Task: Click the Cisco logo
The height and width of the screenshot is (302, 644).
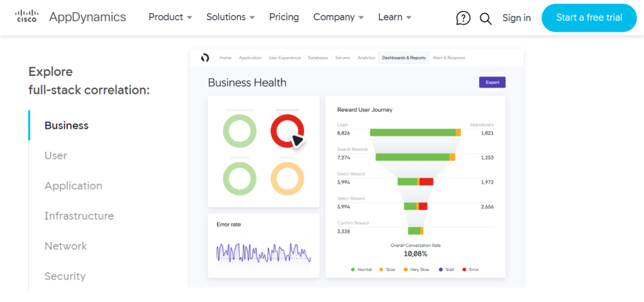Action: [27, 17]
